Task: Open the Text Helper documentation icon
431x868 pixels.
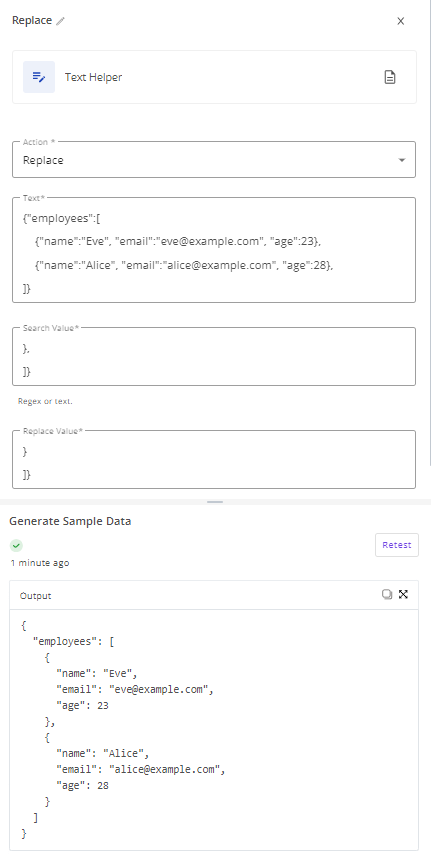Action: [x=390, y=77]
